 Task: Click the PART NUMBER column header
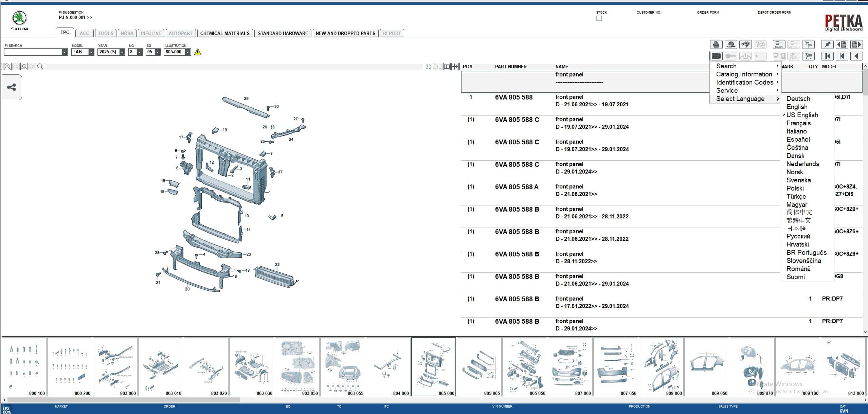coord(511,67)
